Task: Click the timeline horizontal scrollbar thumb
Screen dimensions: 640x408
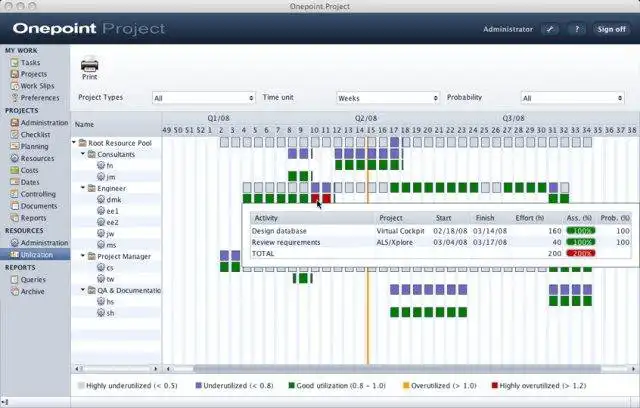Action: 397,369
